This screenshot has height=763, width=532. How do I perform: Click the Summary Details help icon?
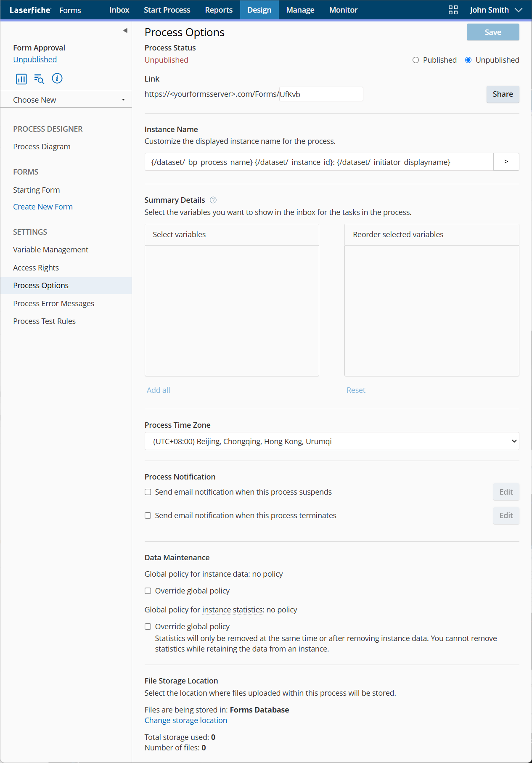[x=213, y=200]
